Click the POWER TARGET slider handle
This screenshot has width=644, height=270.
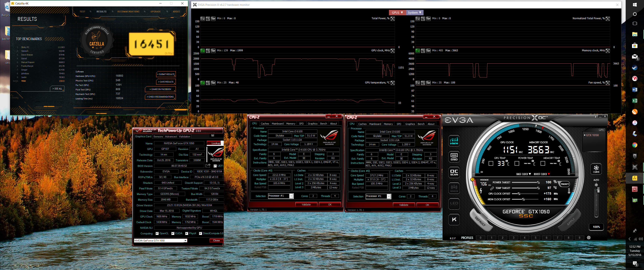538,182
